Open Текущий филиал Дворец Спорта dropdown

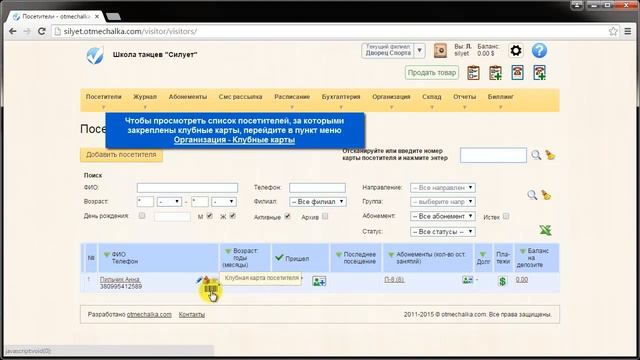click(393, 51)
